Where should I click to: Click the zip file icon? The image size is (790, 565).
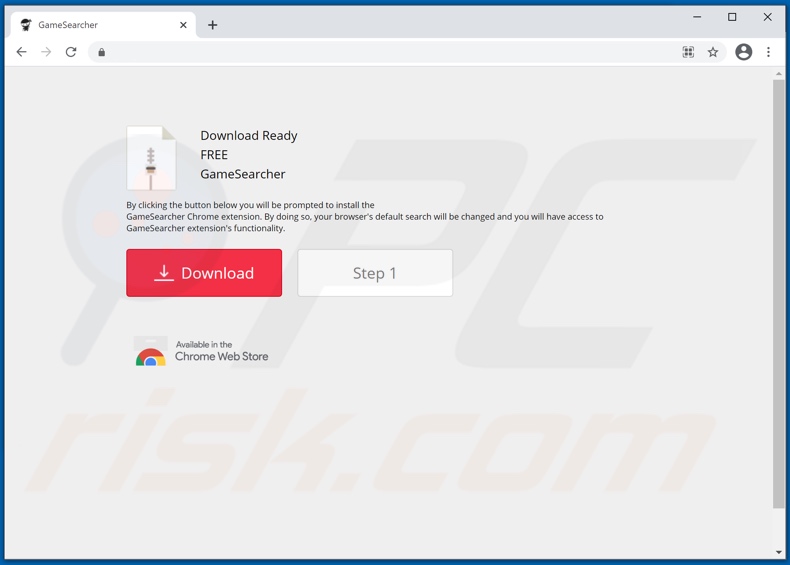click(x=151, y=158)
